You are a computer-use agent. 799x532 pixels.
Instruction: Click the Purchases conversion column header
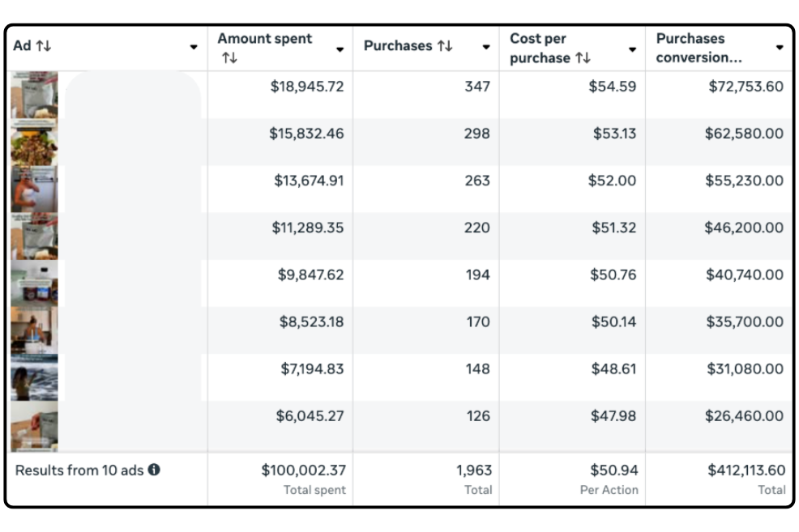tap(693, 48)
